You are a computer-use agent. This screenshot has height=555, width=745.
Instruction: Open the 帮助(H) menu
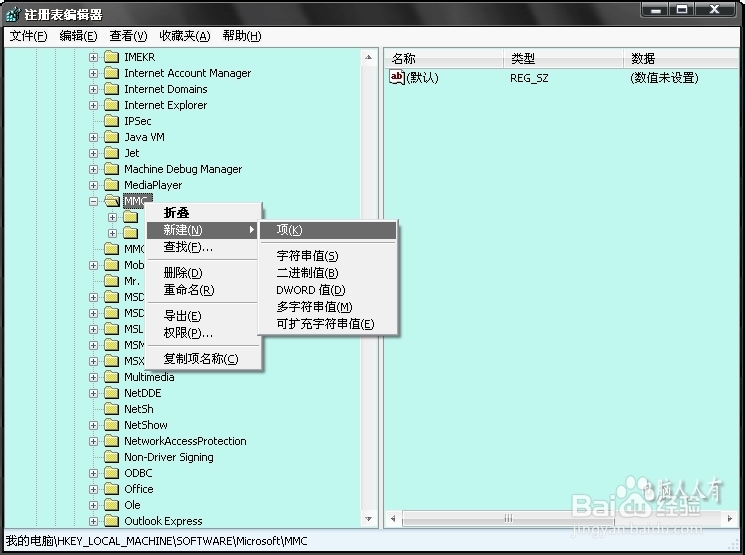tap(242, 36)
